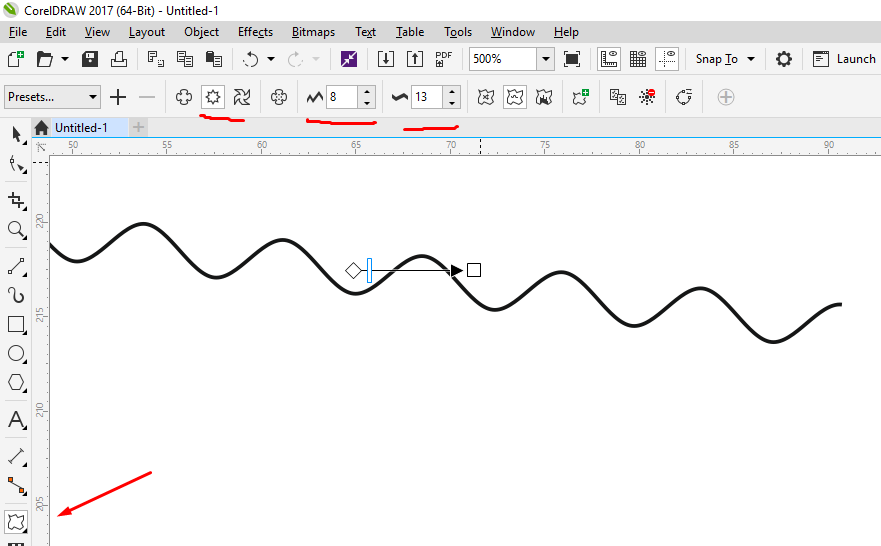Expand the Open recent files arrow

point(65,59)
